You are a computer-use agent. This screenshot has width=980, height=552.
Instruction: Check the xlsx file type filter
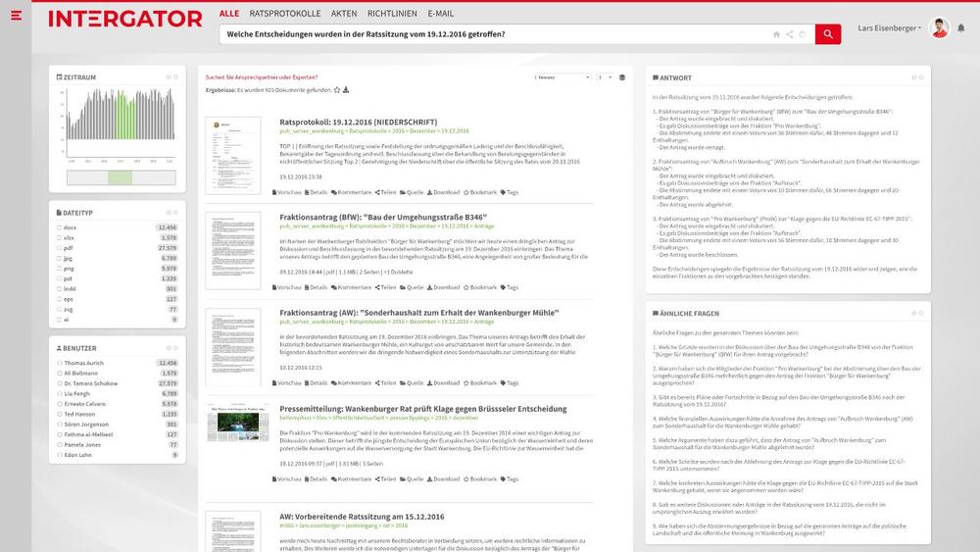(60, 238)
